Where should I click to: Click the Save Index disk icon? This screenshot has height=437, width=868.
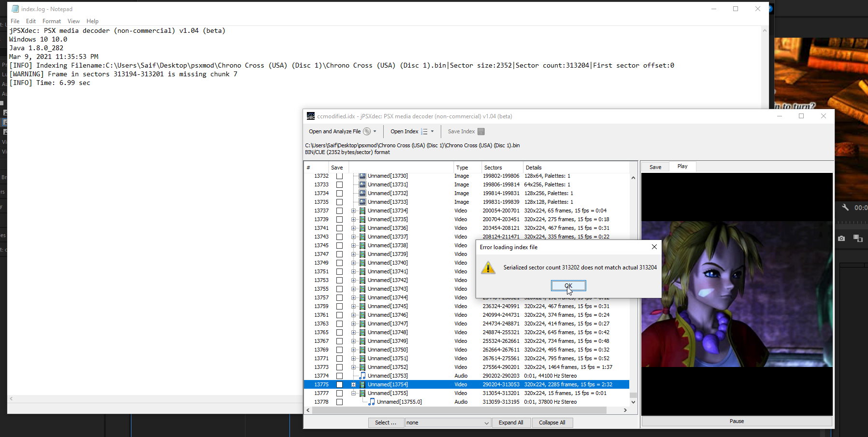(x=481, y=131)
